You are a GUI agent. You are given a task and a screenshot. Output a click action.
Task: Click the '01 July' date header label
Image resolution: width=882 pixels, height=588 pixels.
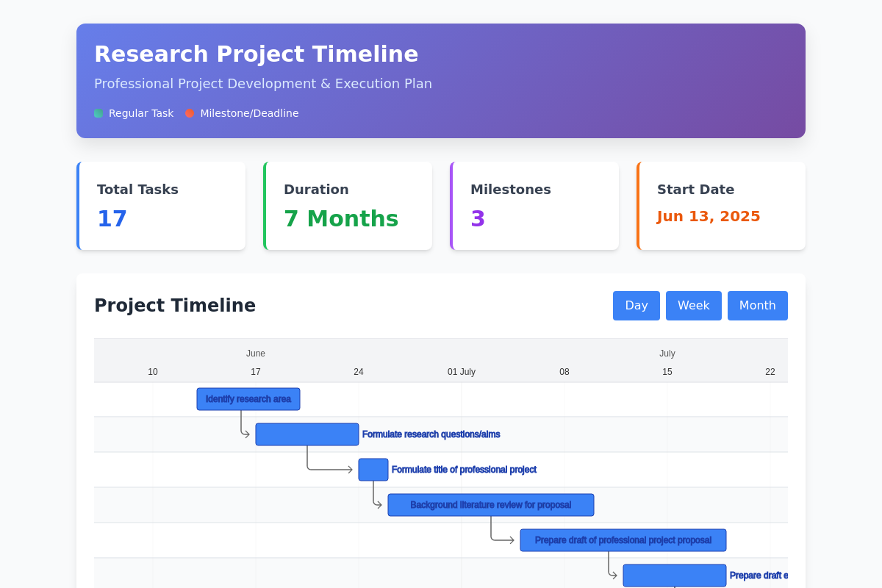[x=462, y=371]
